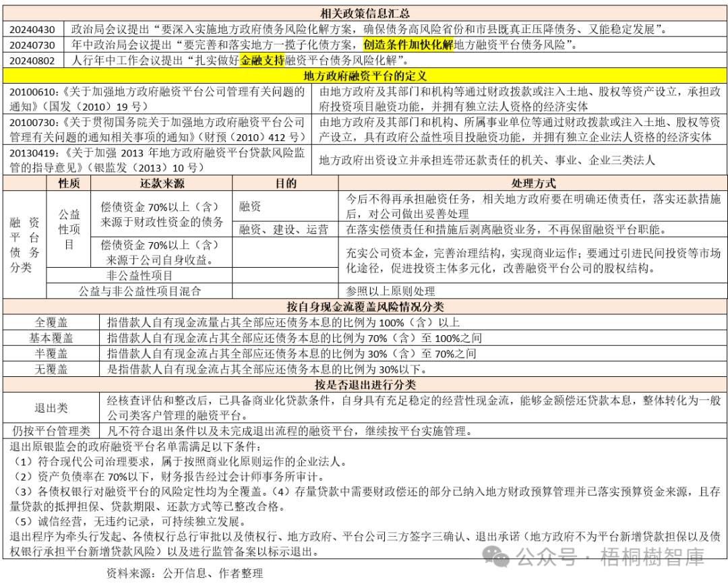Click the cell '地方政府出资设立并承担连带还款责任的机关、事业、企业三类法人'
This screenshot has width=728, height=586.
coord(487,160)
